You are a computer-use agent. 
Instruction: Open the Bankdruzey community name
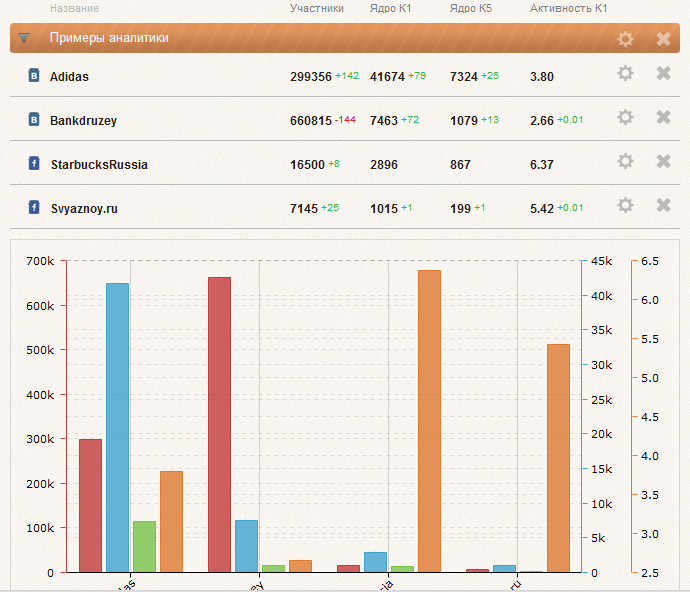coord(83,121)
